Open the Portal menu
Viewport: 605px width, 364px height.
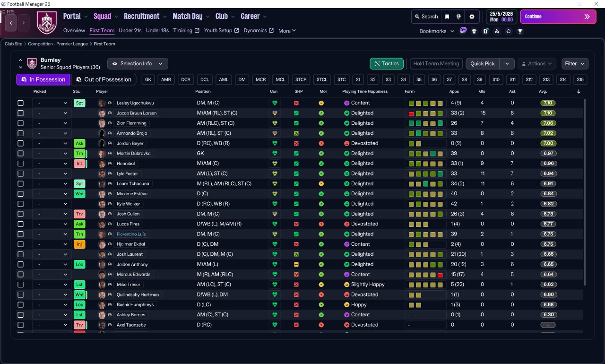pyautogui.click(x=76, y=17)
